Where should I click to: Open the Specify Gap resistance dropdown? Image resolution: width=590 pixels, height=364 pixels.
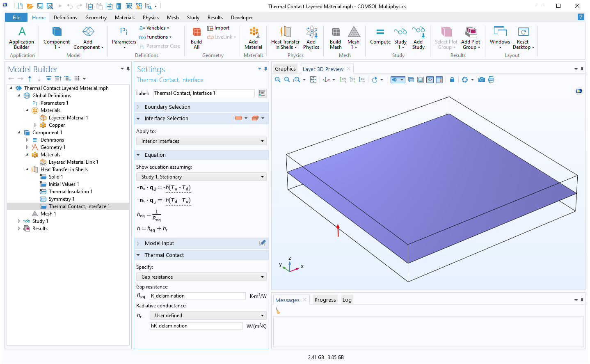click(201, 277)
